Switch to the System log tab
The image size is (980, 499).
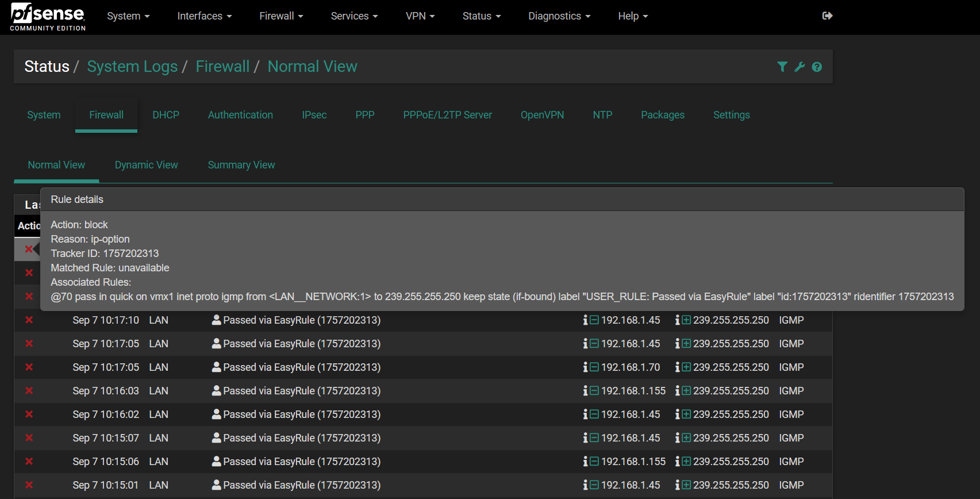pos(44,115)
